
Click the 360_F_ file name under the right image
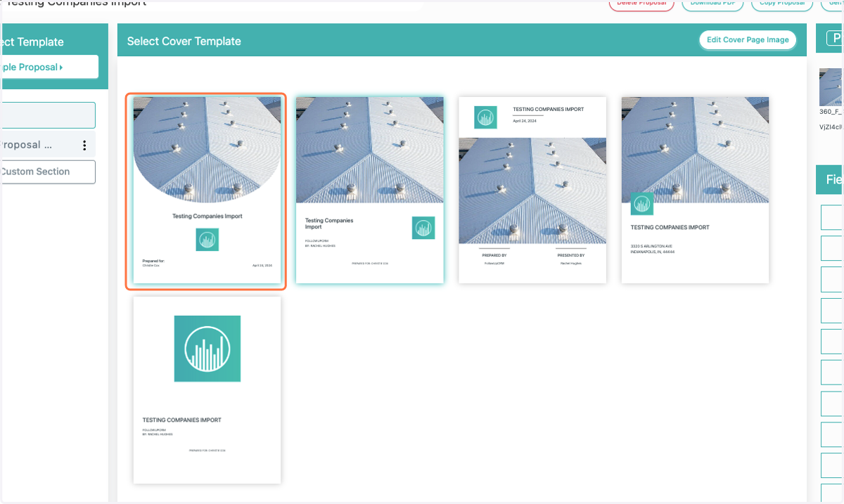point(831,112)
